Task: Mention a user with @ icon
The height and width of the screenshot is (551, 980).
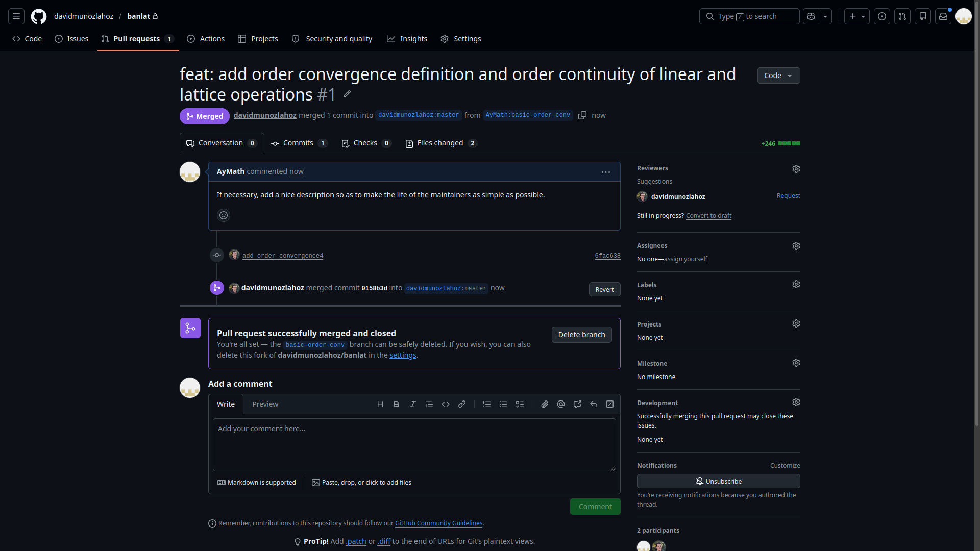Action: 561,404
